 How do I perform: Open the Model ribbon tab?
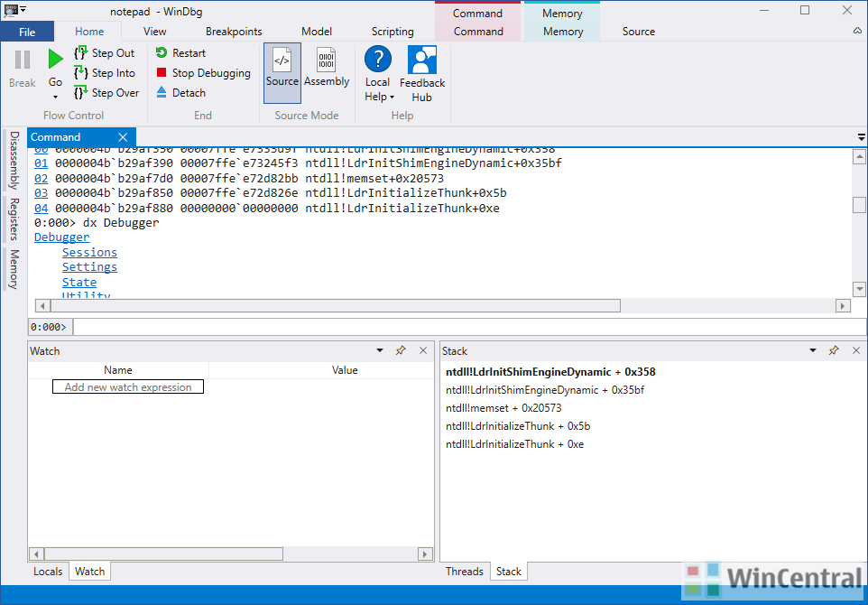point(317,32)
